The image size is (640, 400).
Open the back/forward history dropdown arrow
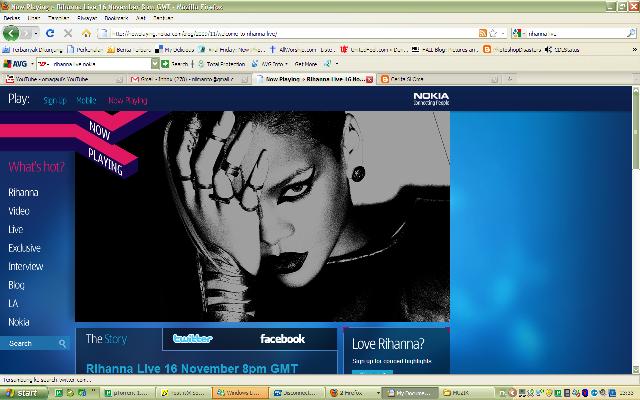[36, 33]
